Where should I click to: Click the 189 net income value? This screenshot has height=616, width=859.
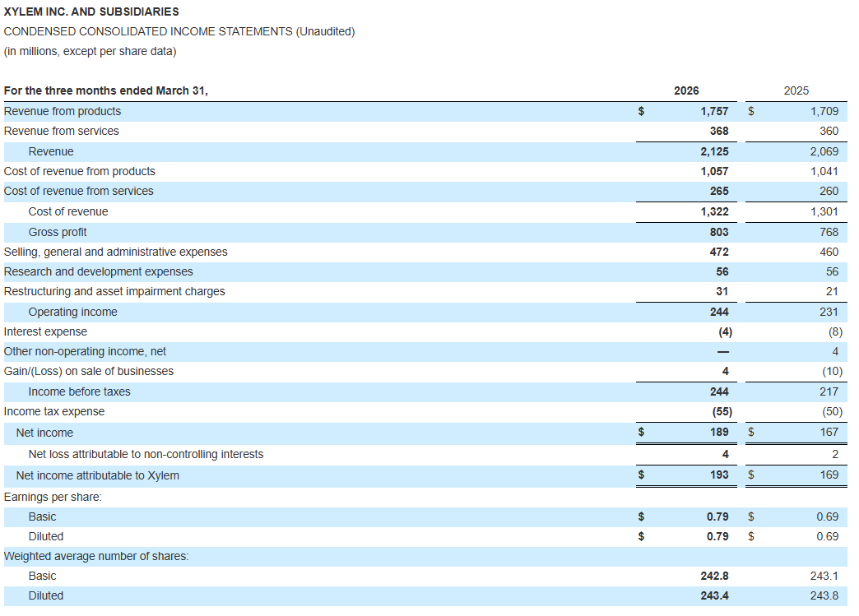tap(719, 432)
